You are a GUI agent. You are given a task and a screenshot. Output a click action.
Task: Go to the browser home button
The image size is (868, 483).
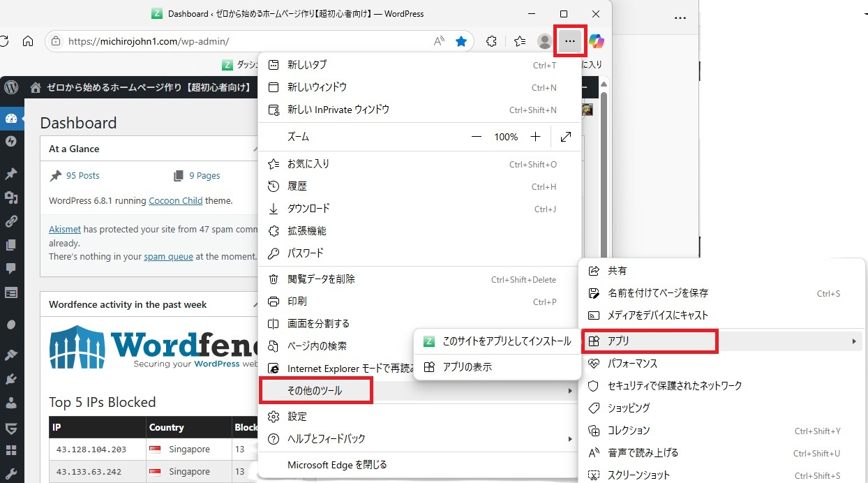coord(28,41)
